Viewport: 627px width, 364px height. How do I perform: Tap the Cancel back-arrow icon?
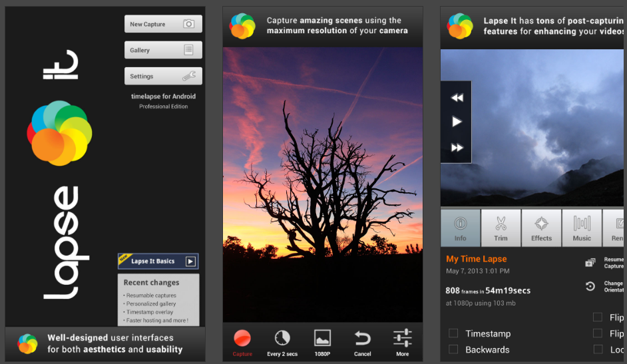click(363, 339)
